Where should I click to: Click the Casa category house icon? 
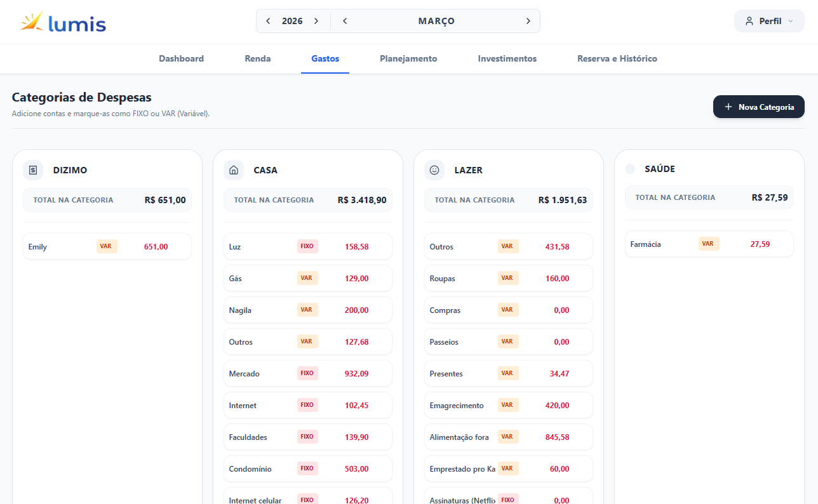[234, 170]
